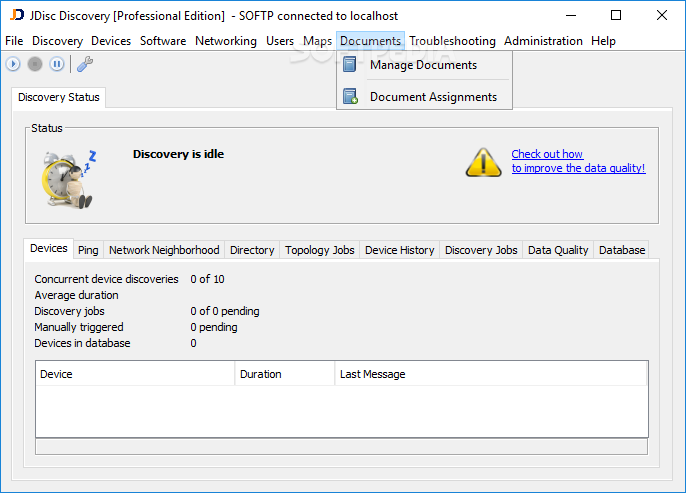Choose Manage Documents from the menu
The width and height of the screenshot is (686, 493).
tap(424, 65)
